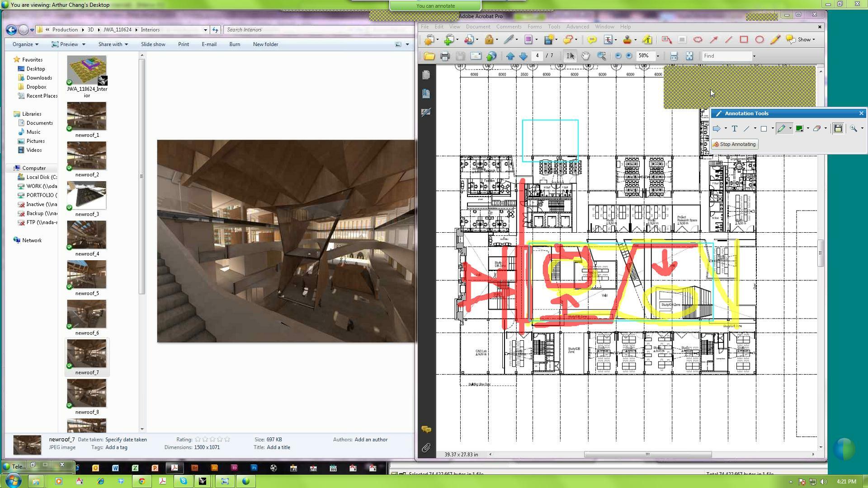This screenshot has width=868, height=488.
Task: Activate Acrobat Select tool
Action: [x=571, y=56]
